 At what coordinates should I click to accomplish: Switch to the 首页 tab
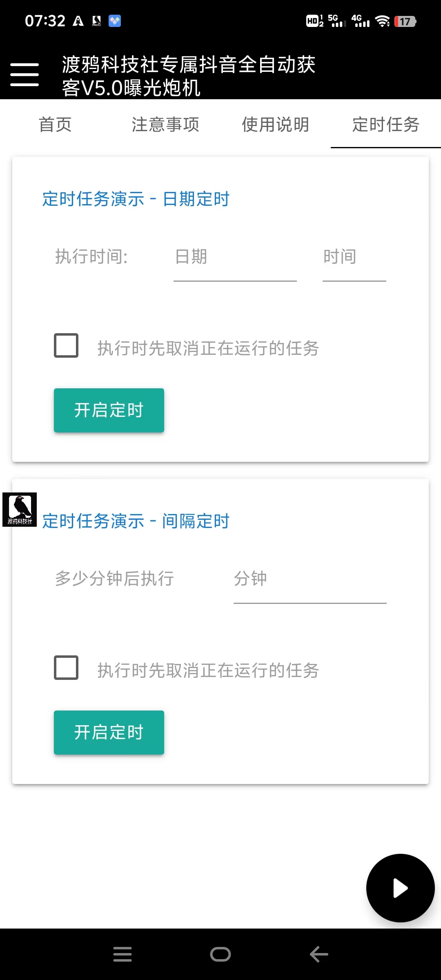point(55,124)
